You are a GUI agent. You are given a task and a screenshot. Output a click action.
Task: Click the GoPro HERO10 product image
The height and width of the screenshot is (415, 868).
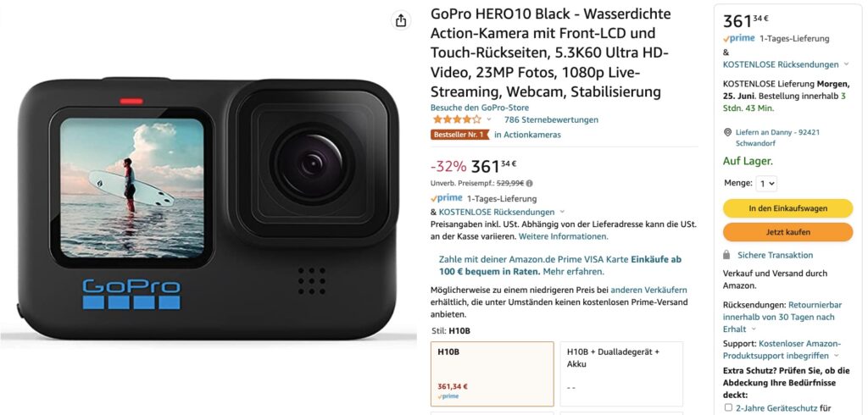pos(209,207)
